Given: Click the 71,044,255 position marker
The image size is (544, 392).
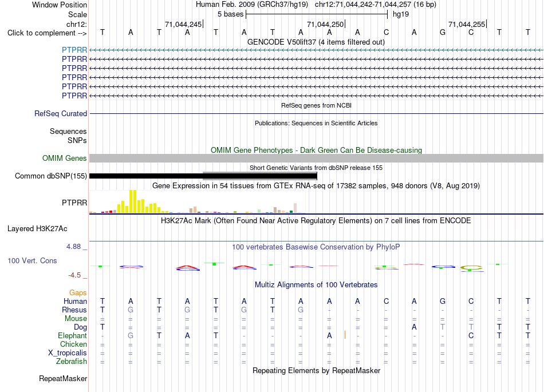Looking at the screenshot, I should (x=467, y=24).
